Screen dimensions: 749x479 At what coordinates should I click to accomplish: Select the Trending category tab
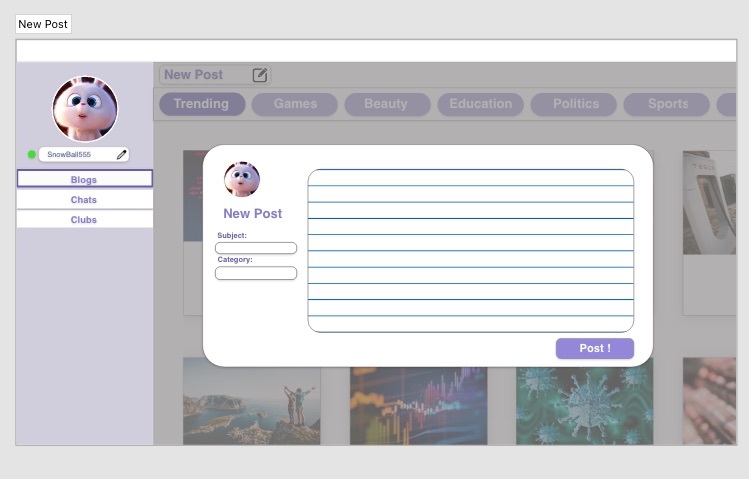202,104
